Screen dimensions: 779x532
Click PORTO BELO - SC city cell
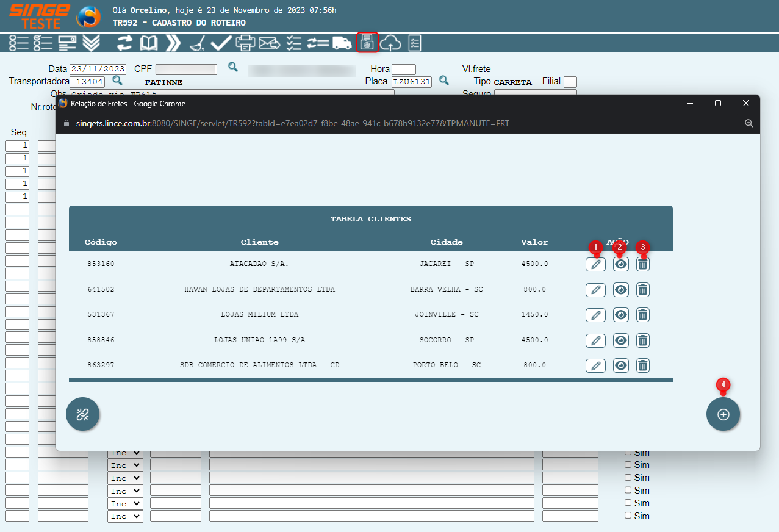pyautogui.click(x=447, y=365)
